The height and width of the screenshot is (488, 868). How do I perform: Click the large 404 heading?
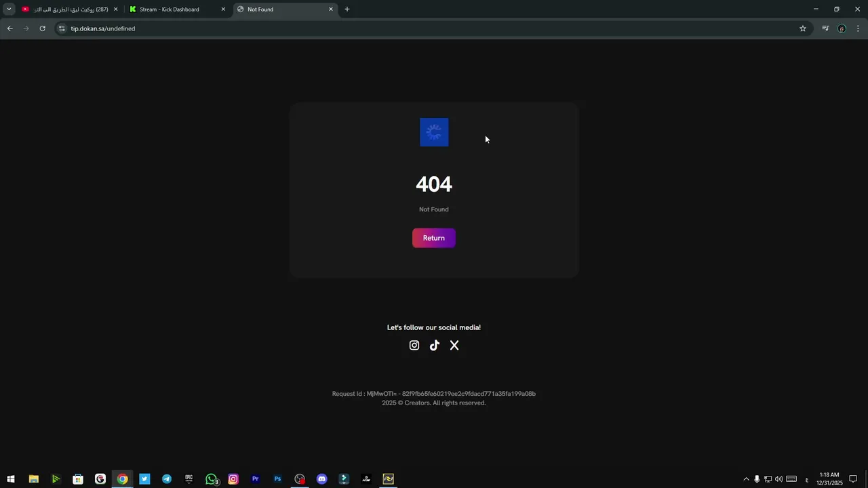[434, 184]
